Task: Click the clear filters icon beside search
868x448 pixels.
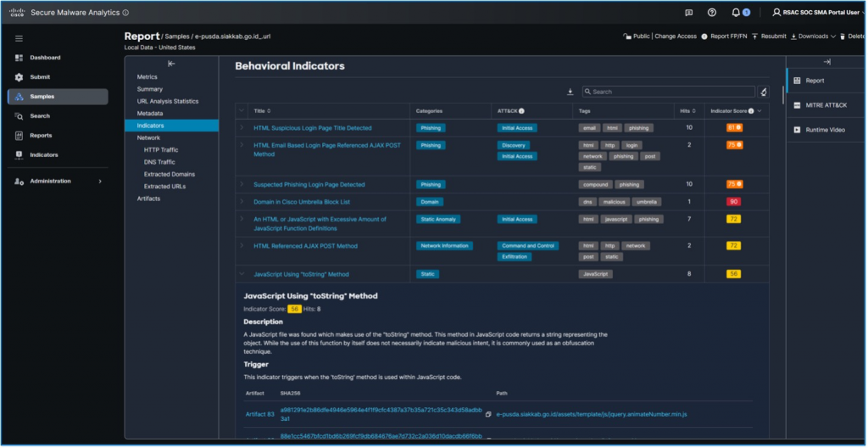Action: 764,92
